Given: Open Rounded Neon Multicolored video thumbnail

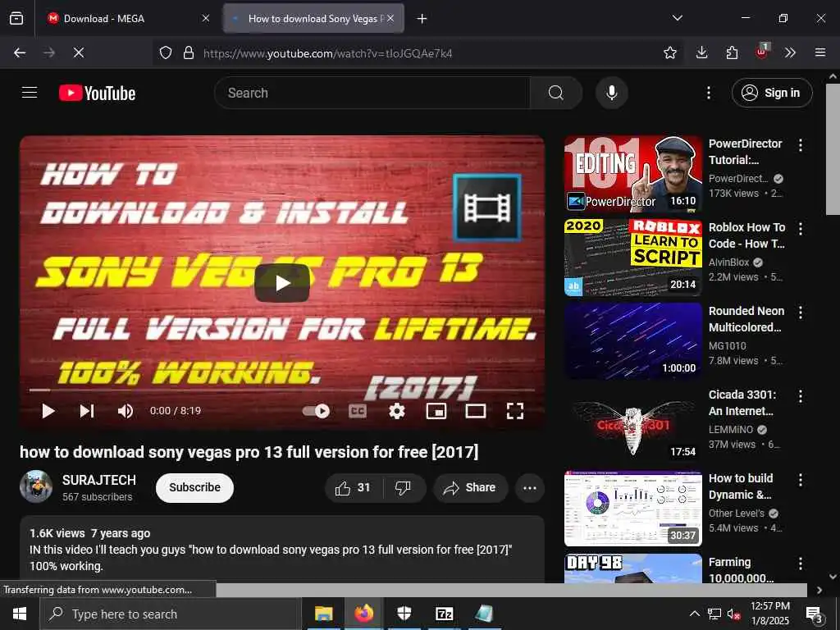Looking at the screenshot, I should [632, 341].
